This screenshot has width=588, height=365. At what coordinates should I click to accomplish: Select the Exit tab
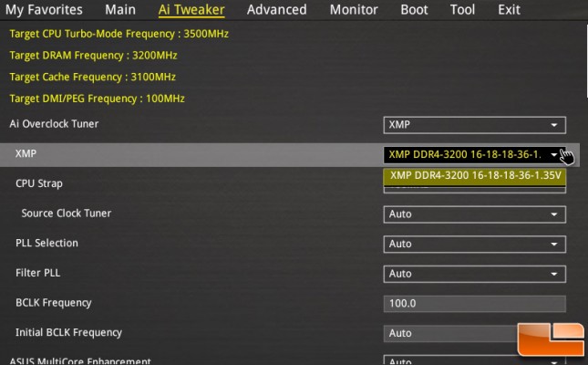(x=509, y=9)
